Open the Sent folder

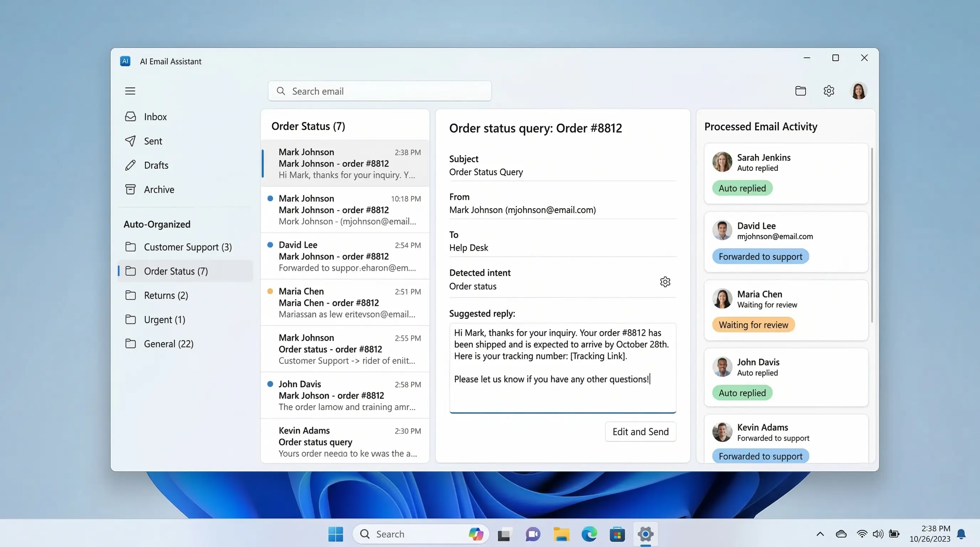(x=153, y=141)
